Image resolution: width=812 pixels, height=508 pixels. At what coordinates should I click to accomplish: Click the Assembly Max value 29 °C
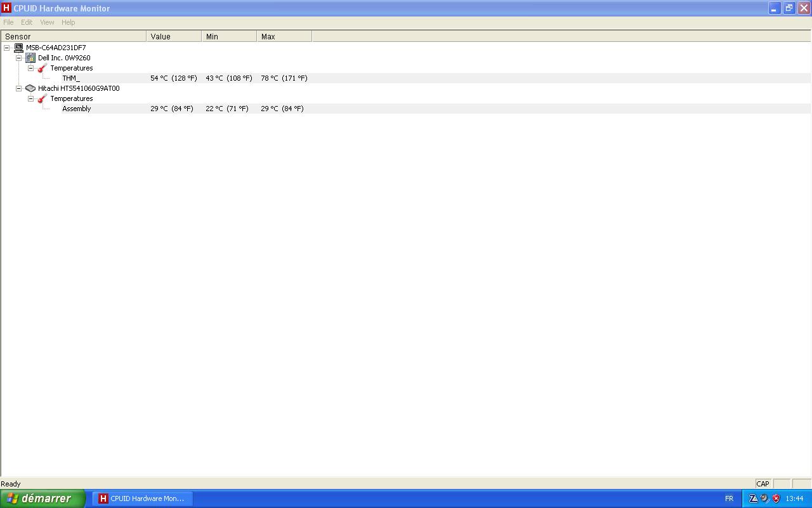[x=282, y=109]
